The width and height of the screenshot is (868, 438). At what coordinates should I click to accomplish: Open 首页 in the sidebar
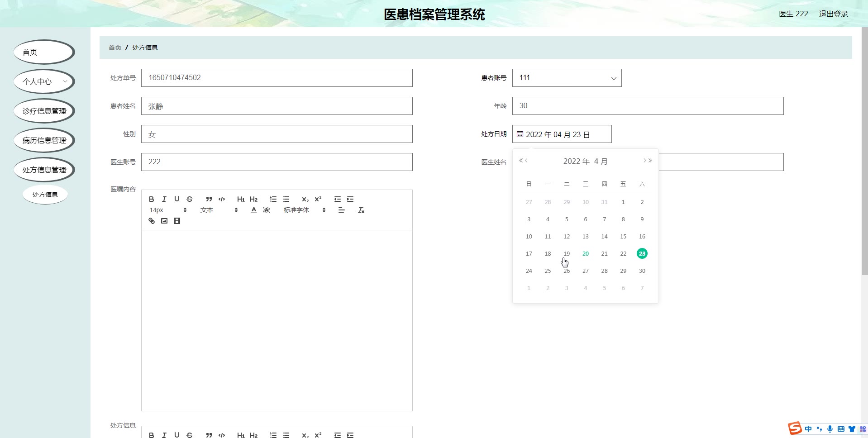[x=44, y=52]
